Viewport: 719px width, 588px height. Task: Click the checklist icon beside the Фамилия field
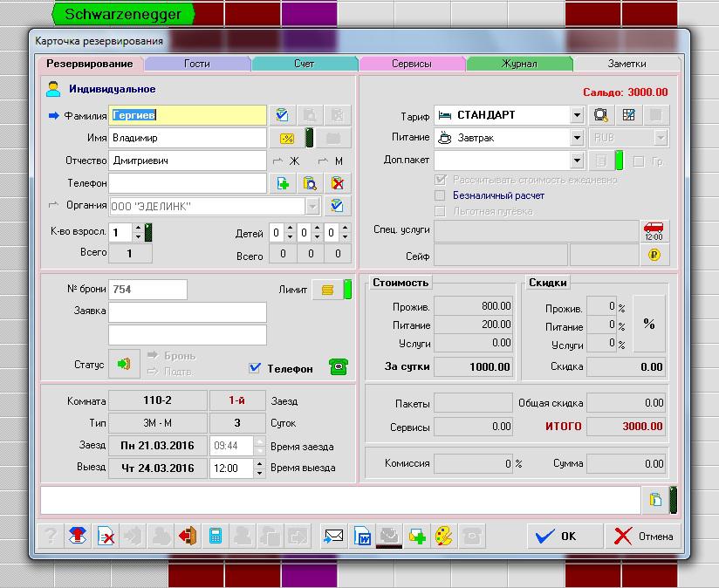pos(282,115)
